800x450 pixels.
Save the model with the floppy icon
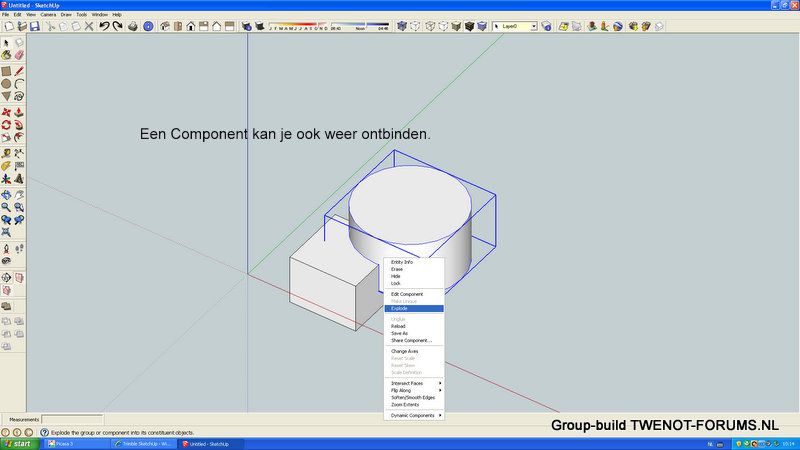pyautogui.click(x=34, y=26)
